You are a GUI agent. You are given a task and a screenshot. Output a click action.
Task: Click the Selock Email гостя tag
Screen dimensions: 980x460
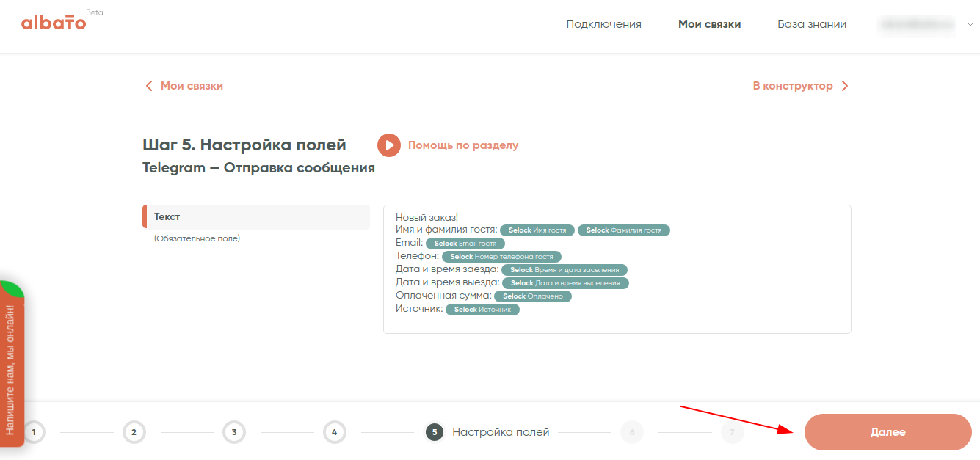coord(465,244)
